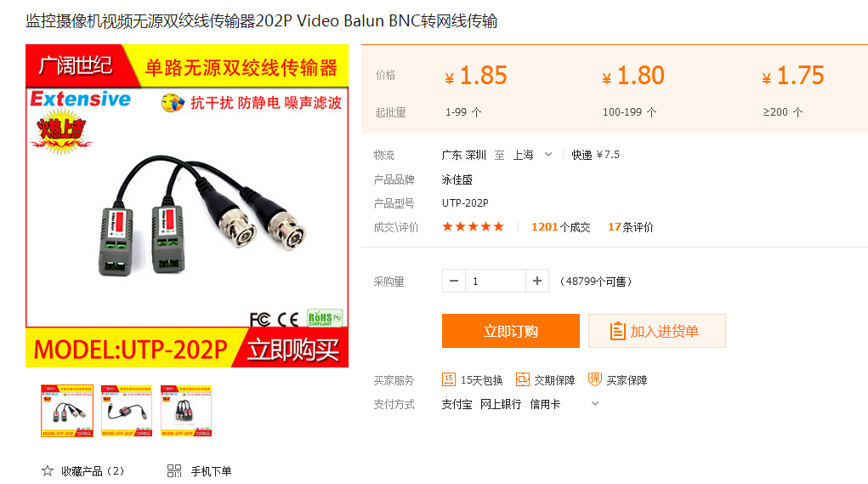Screen dimensions: 868x484
Task: Select the third product thumbnail
Action: (x=186, y=411)
